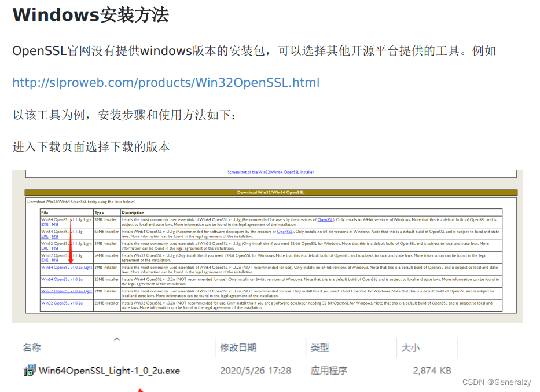Download EXE for Win32 OpenSSL v1.1.1g 54MB installer
This screenshot has width=540, height=392.
[45, 260]
